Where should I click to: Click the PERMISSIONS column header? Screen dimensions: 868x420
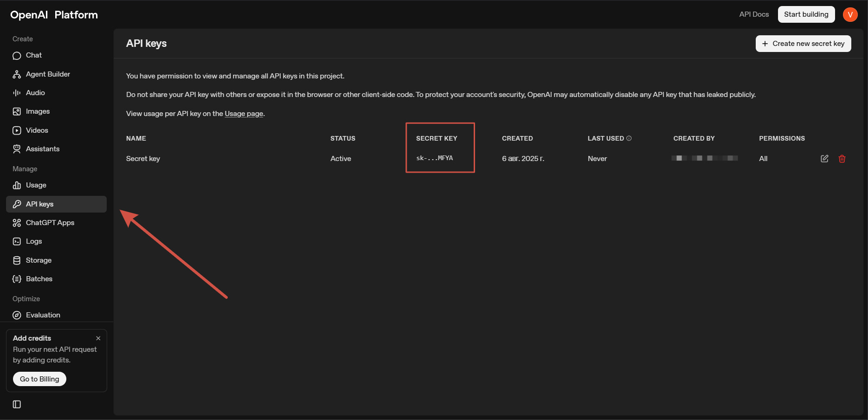pyautogui.click(x=782, y=138)
